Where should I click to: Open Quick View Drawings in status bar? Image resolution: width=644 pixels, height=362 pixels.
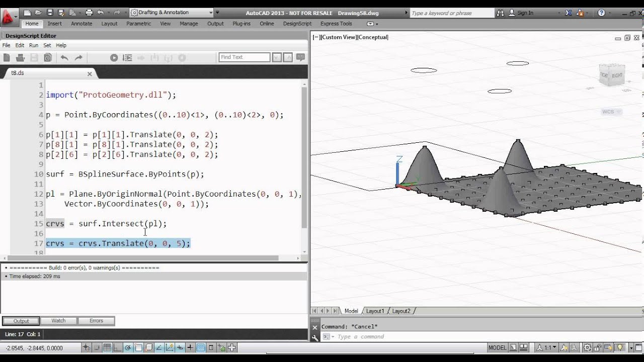[524, 347]
